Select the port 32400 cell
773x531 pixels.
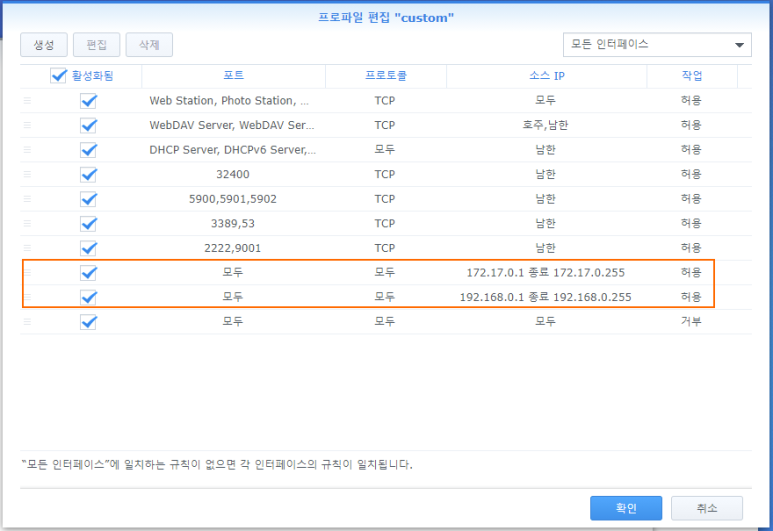[233, 174]
